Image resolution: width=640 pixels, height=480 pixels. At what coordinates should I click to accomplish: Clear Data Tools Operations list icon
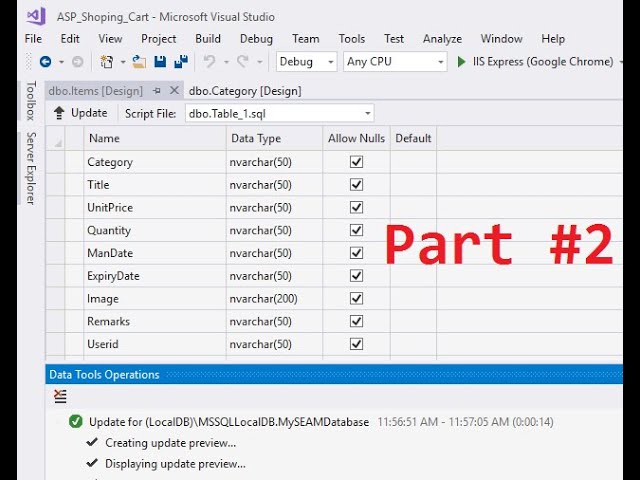pyautogui.click(x=60, y=396)
